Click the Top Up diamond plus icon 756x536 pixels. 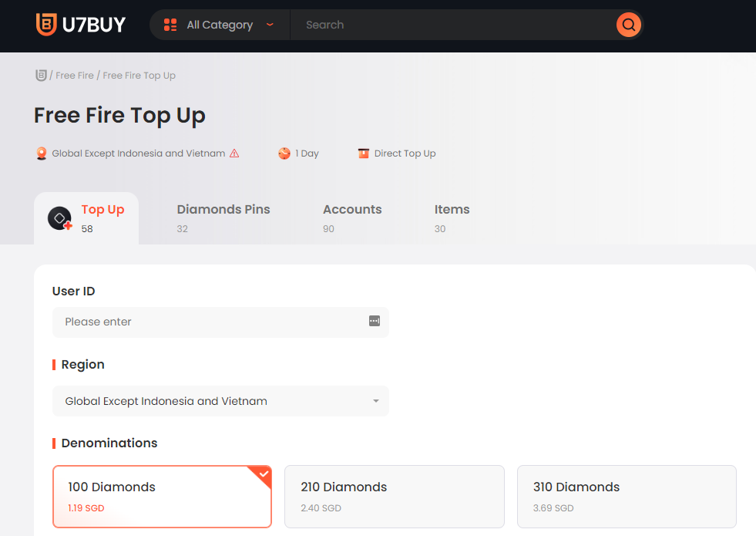[x=60, y=218]
